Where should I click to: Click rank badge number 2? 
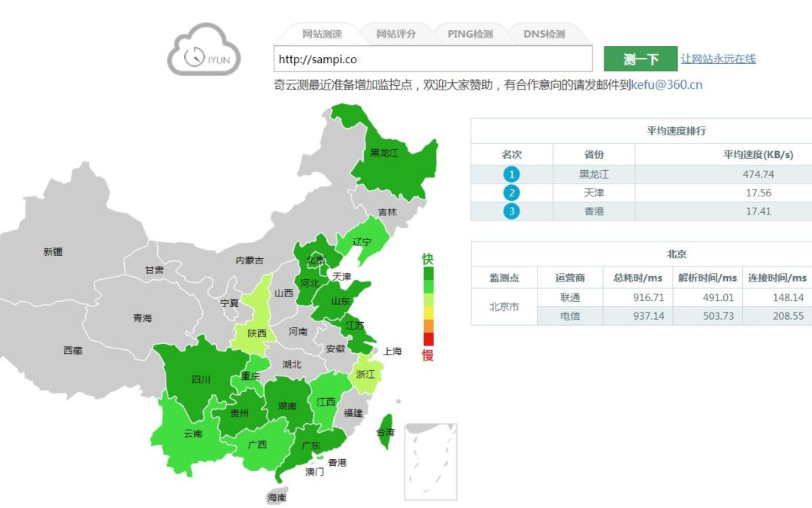511,193
